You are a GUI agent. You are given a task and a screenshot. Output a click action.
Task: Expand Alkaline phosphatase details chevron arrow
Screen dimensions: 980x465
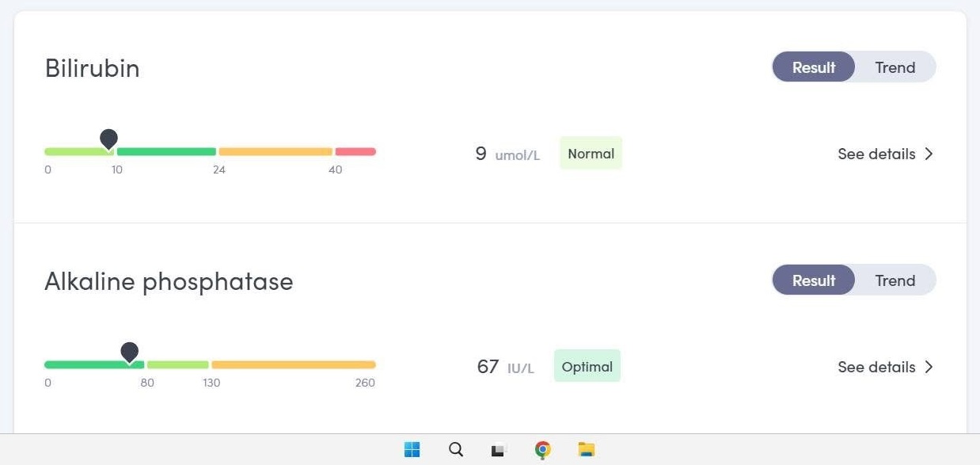pos(929,367)
